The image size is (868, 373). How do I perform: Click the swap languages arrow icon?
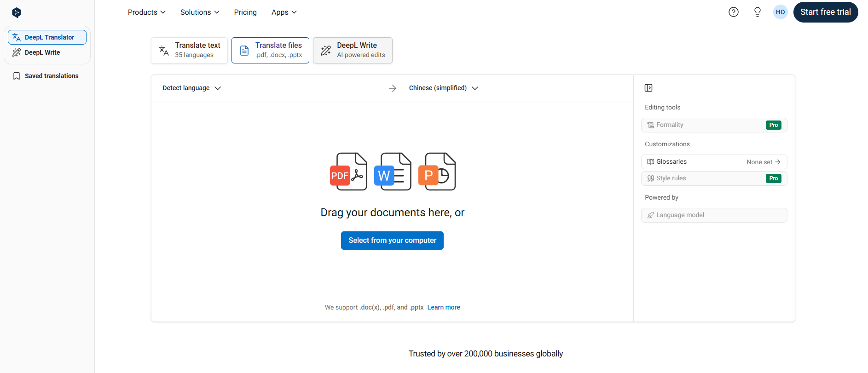(x=392, y=88)
